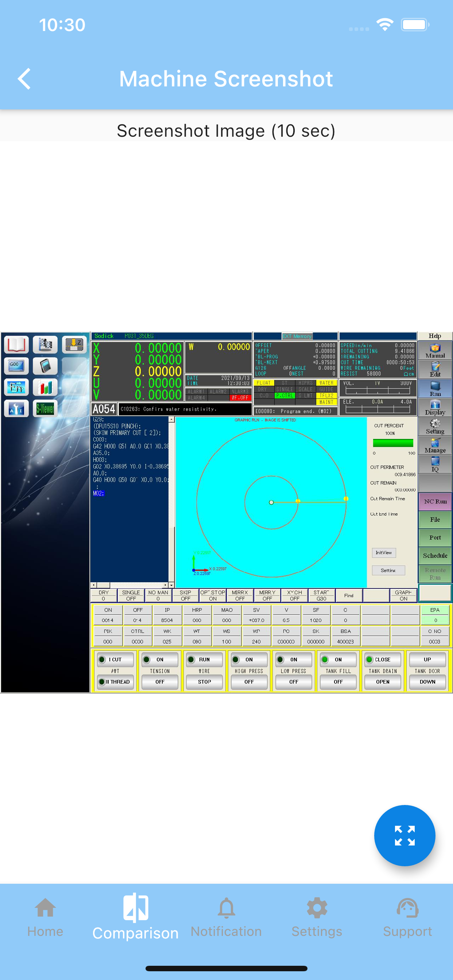This screenshot has height=980, width=453.
Task: Select AWT I CUT
Action: (x=115, y=659)
